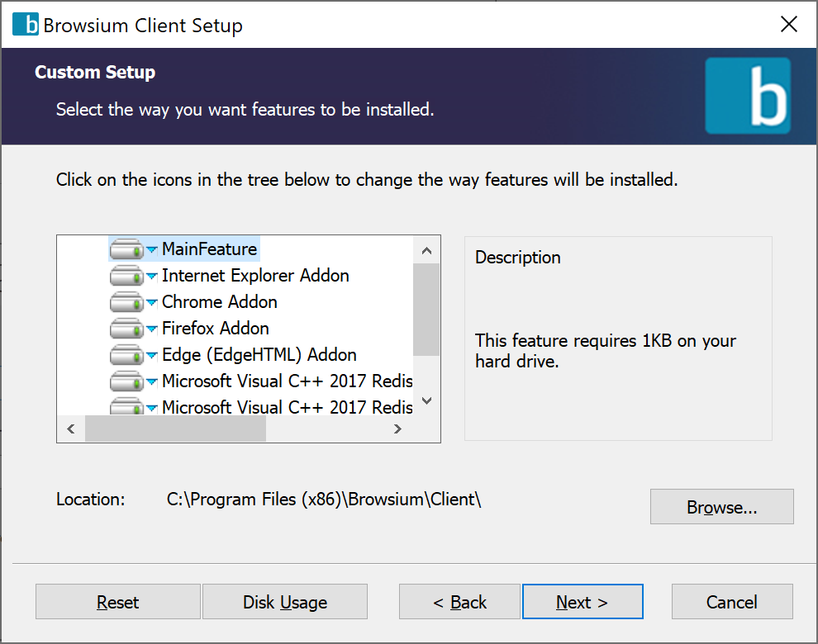Click the first Microsoft Visual C++ 2017 drive icon

pyautogui.click(x=131, y=381)
